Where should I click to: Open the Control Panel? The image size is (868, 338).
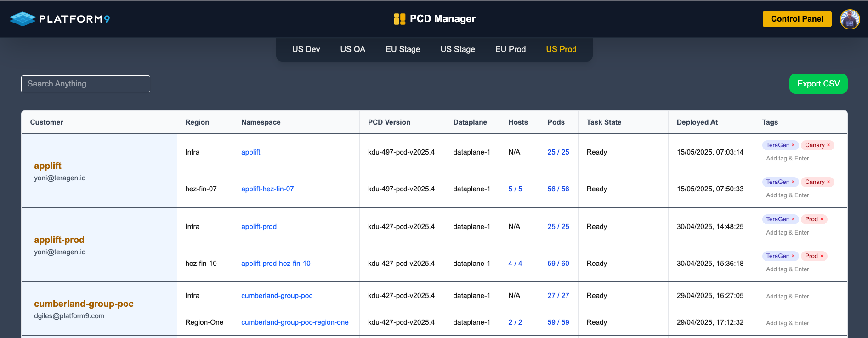coord(797,19)
